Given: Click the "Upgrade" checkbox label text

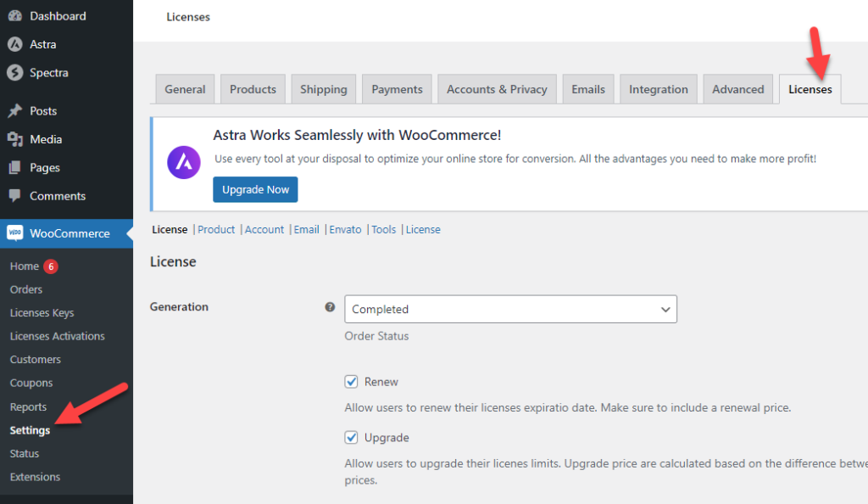Looking at the screenshot, I should click(387, 438).
